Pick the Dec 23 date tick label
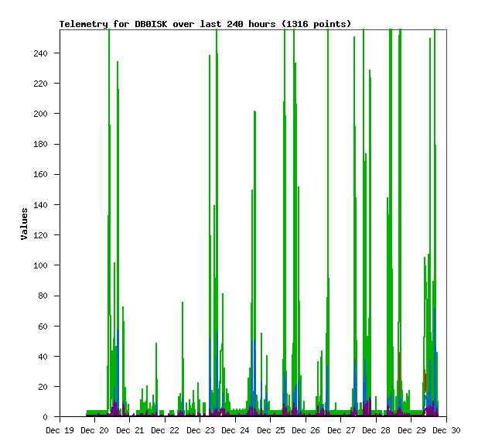Viewport: 478px width, 448px height. pyautogui.click(x=200, y=430)
